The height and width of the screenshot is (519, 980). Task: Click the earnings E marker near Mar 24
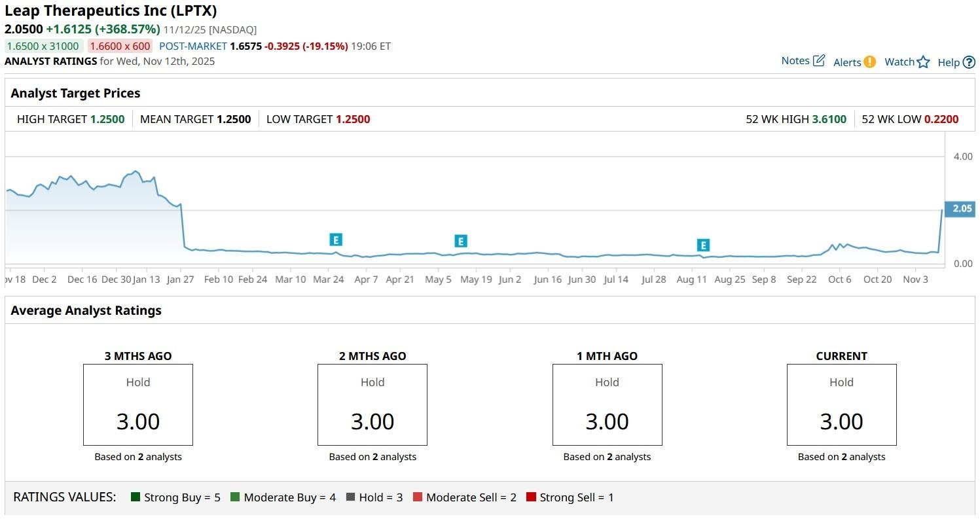pyautogui.click(x=336, y=240)
